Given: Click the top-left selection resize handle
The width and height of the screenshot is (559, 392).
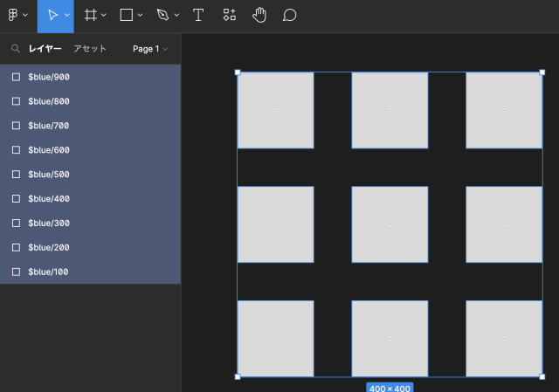Looking at the screenshot, I should [x=238, y=72].
